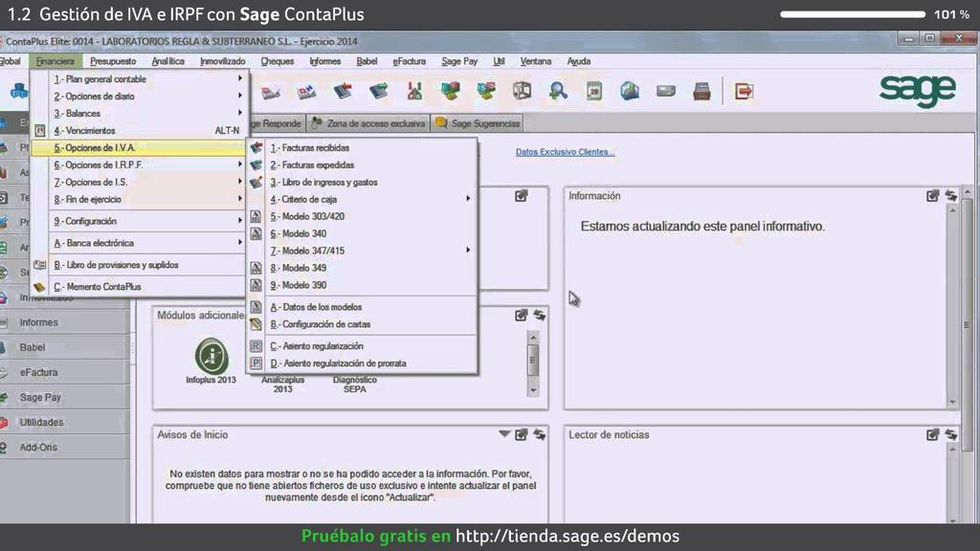Refresh the Avisos de Inicio panel
The height and width of the screenshot is (551, 980).
tap(540, 435)
